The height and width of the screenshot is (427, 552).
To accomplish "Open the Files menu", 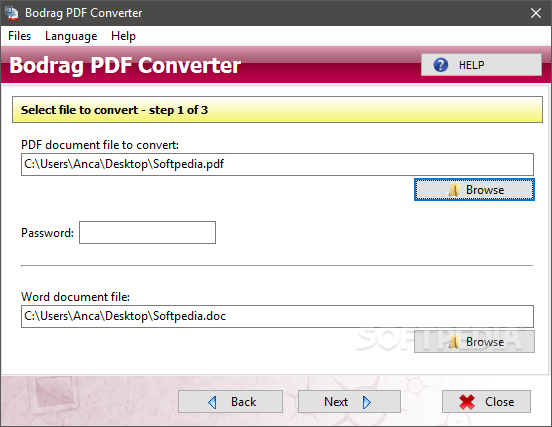I will (19, 36).
